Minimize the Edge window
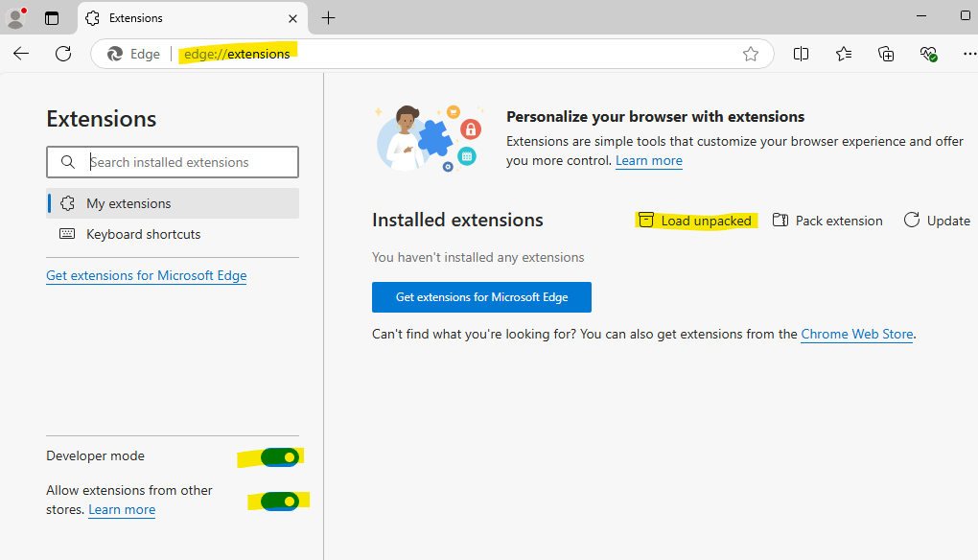Viewport: 978px width, 560px height. pos(921,15)
